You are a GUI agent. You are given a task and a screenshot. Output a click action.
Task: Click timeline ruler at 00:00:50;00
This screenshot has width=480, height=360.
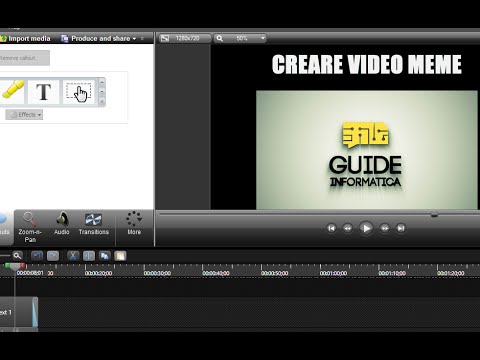click(x=275, y=273)
